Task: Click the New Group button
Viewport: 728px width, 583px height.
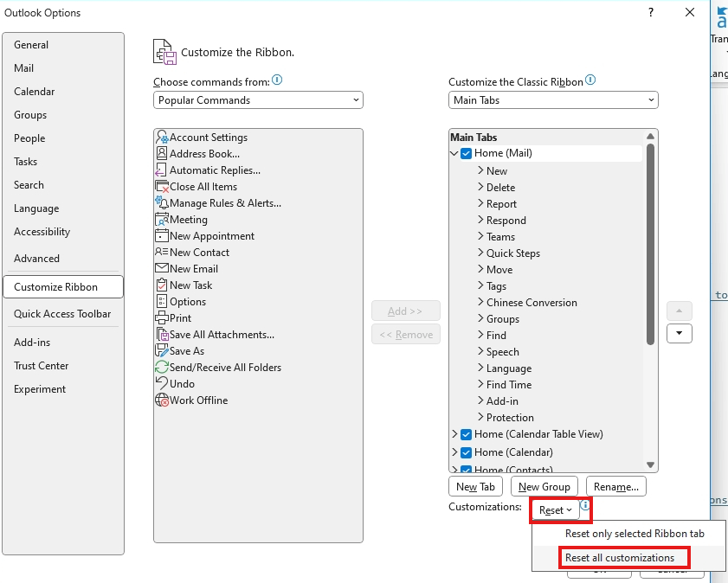Action: (544, 486)
